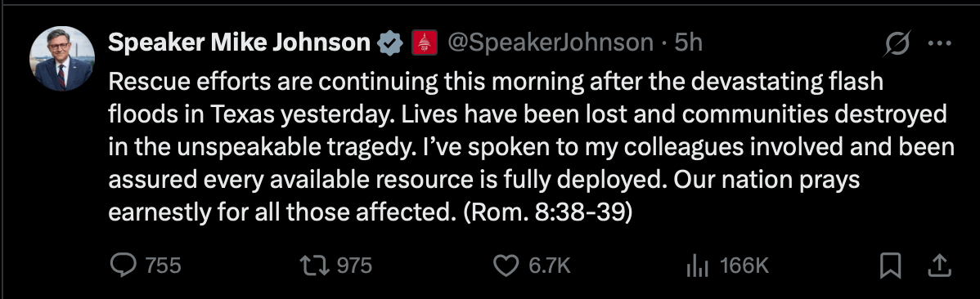Screen dimensions: 980x299
Task: Click the 755 replies count
Action: click(163, 266)
